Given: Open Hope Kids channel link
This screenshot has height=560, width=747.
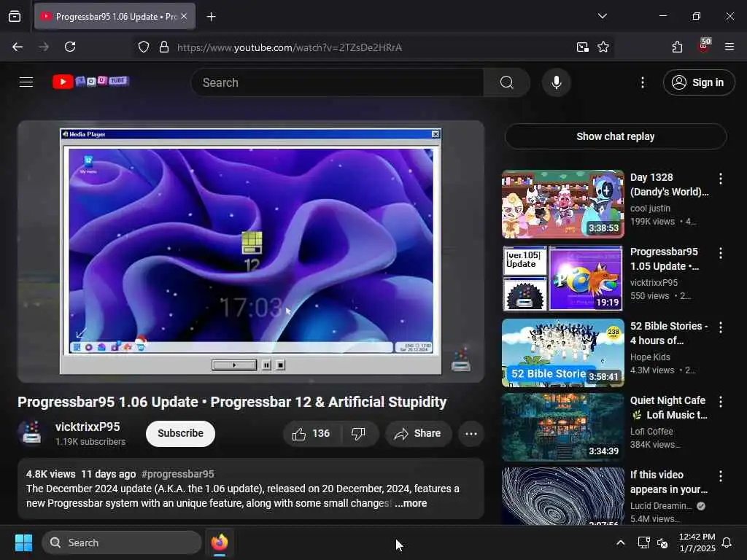Looking at the screenshot, I should pyautogui.click(x=650, y=357).
